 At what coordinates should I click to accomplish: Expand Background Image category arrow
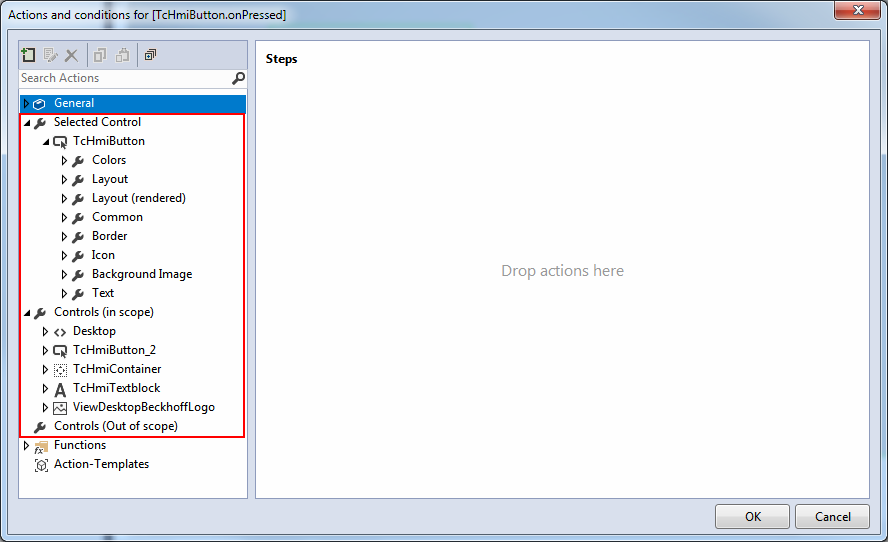[x=64, y=274]
